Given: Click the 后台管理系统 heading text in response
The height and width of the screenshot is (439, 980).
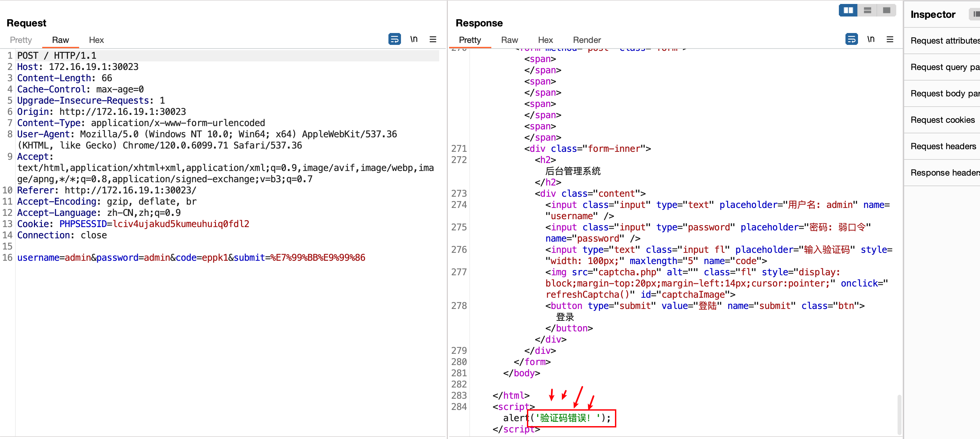Looking at the screenshot, I should 573,171.
